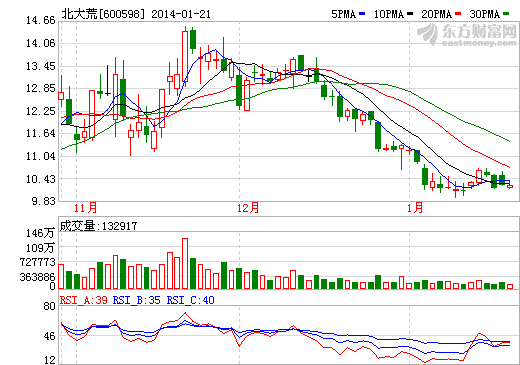Click the 10.43 price axis label
Image resolution: width=520 pixels, height=365 pixels.
coord(41,179)
